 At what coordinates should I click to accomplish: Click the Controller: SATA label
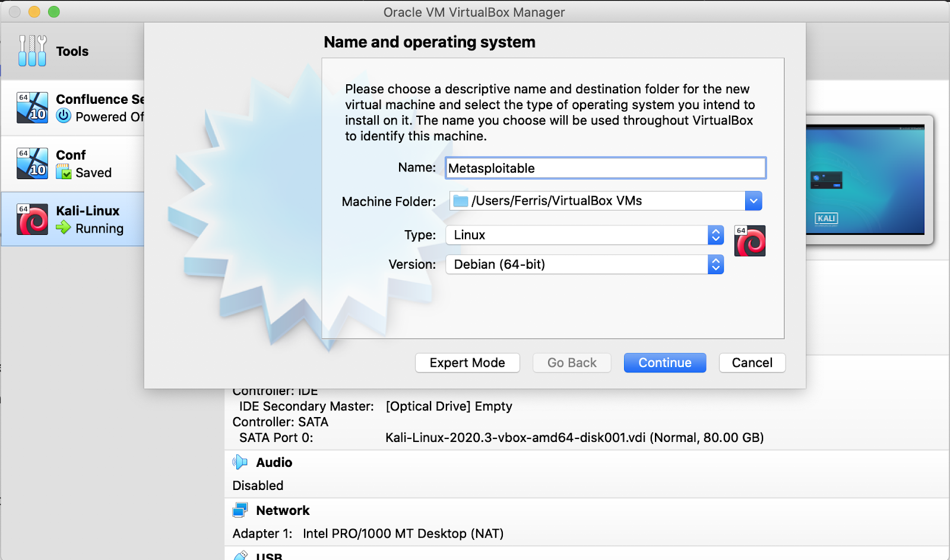[x=280, y=422]
